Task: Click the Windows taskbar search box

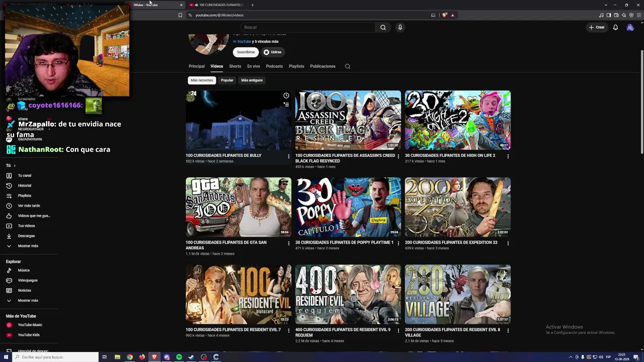Action: 55,357
